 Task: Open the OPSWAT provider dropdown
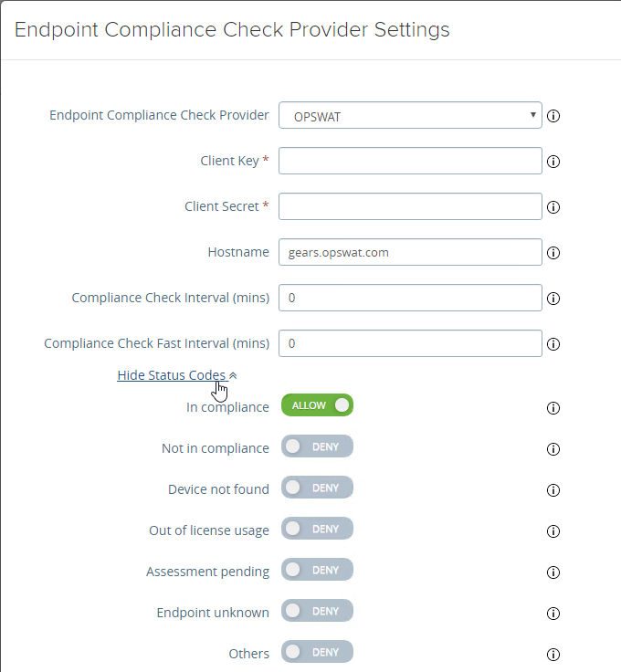(410, 115)
